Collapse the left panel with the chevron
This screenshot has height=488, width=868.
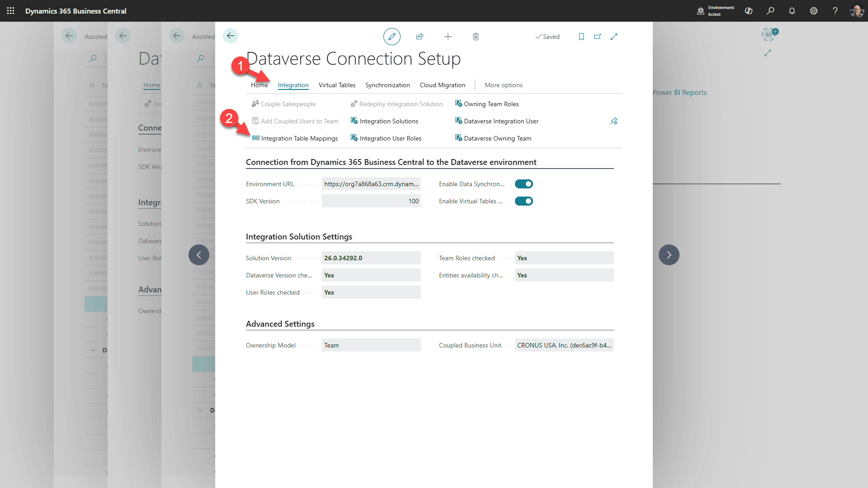198,254
